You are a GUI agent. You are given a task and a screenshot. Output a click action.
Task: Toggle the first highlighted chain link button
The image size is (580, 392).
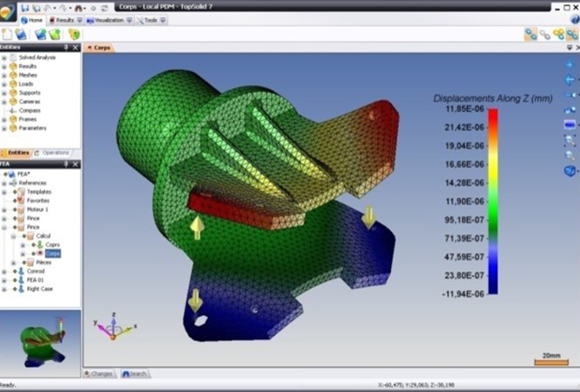pyautogui.click(x=530, y=35)
